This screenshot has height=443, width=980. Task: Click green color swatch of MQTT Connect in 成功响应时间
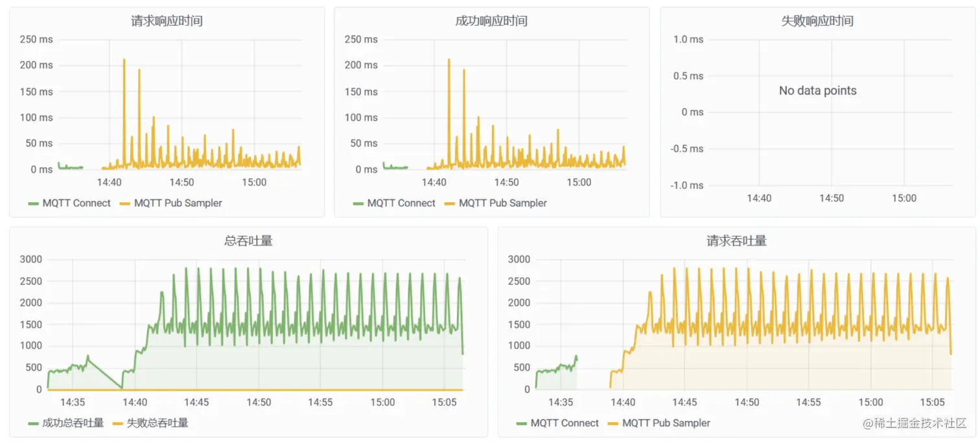click(358, 203)
